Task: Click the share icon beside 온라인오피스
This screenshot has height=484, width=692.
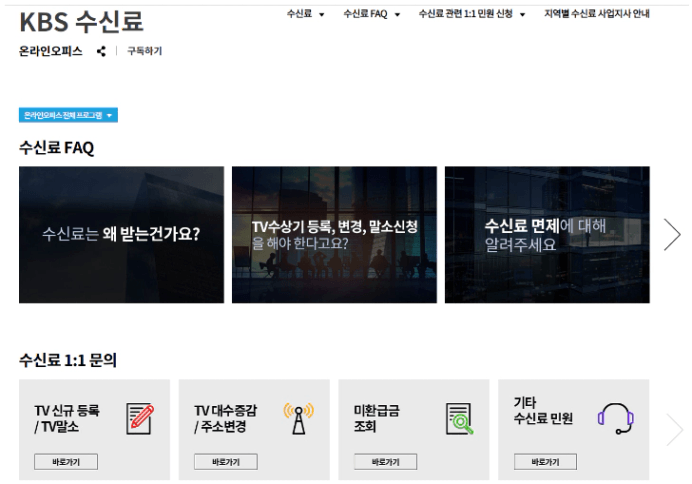Action: coord(102,51)
